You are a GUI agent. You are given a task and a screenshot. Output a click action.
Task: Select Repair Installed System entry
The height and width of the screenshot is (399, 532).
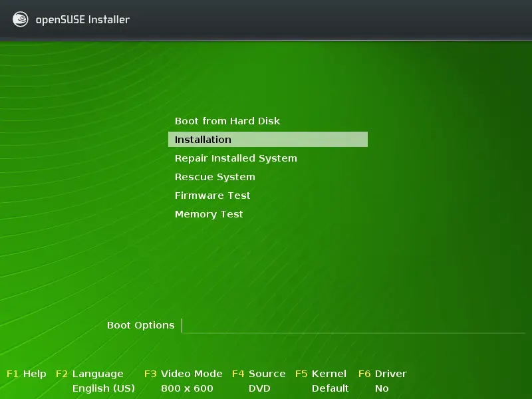click(x=235, y=158)
